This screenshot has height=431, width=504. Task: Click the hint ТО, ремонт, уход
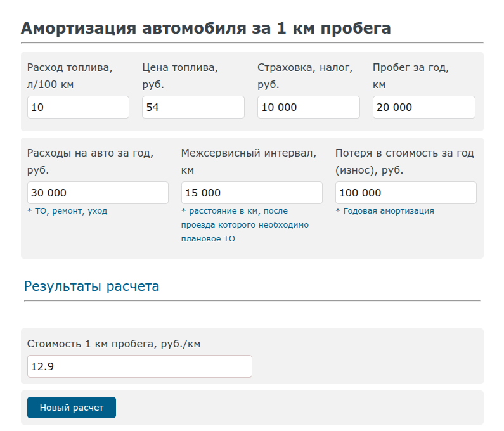pos(67,211)
